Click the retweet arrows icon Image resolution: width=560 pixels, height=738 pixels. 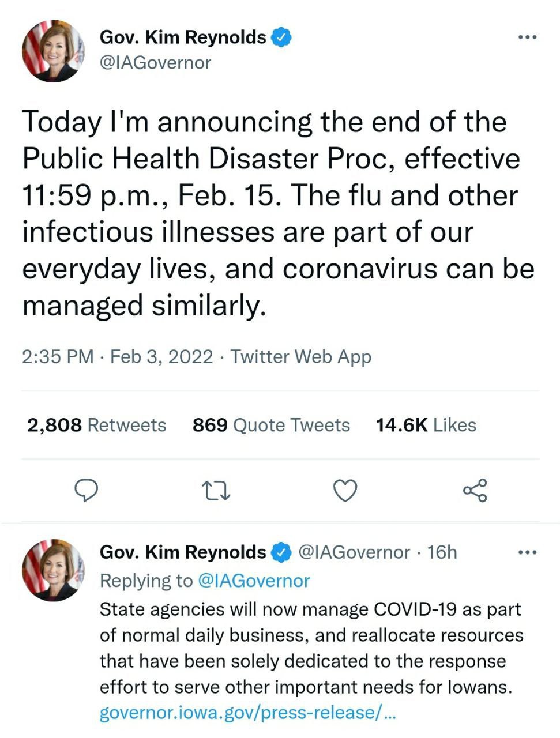click(x=216, y=491)
